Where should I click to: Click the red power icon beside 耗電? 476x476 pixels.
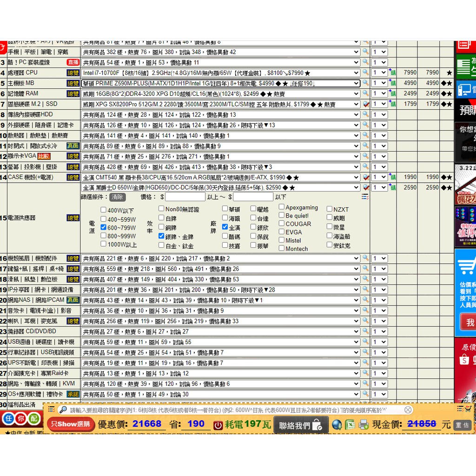[218, 425]
